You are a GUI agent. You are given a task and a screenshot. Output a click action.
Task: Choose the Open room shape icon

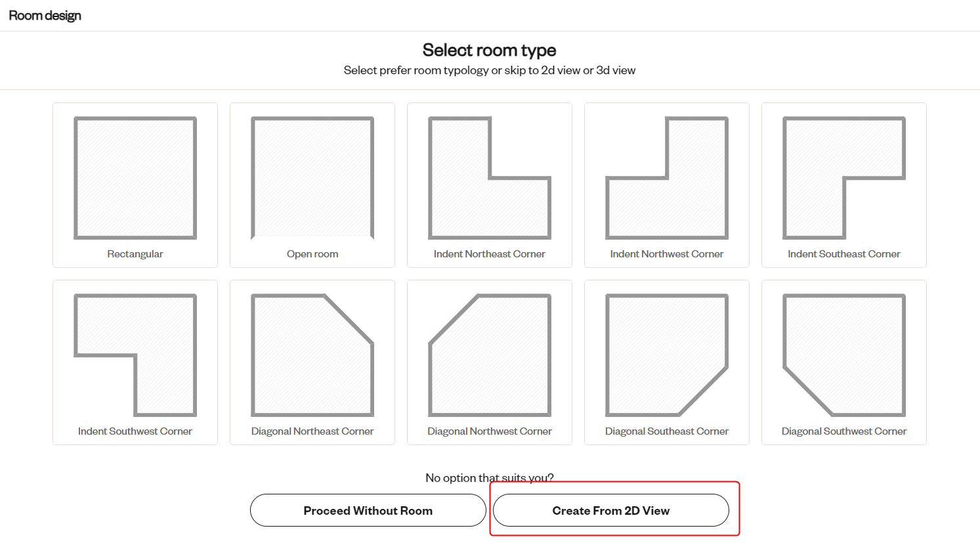coord(312,178)
